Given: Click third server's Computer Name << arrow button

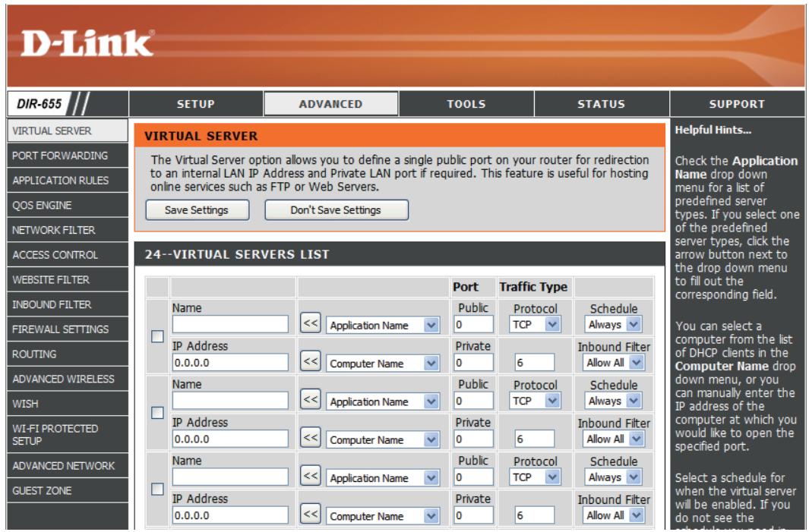Looking at the screenshot, I should click(x=311, y=514).
